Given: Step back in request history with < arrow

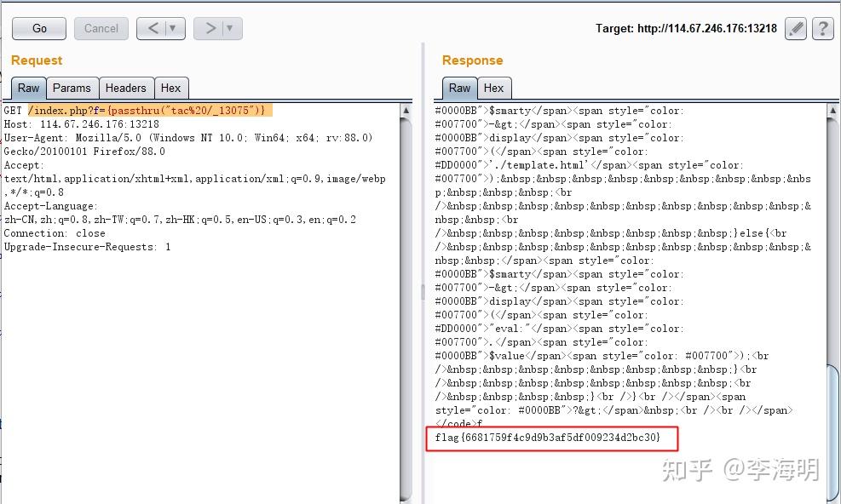Looking at the screenshot, I should coord(154,28).
